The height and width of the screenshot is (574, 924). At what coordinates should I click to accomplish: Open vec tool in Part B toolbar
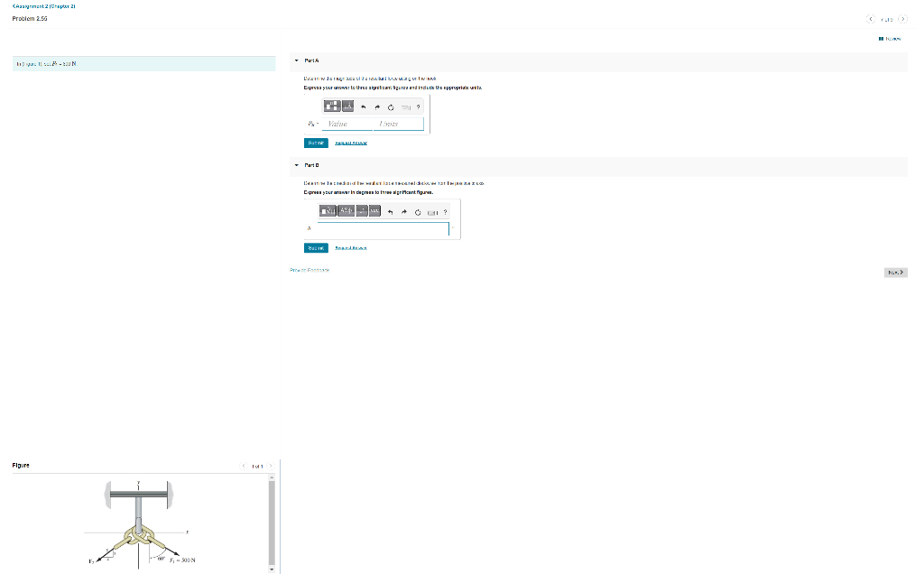tap(374, 211)
